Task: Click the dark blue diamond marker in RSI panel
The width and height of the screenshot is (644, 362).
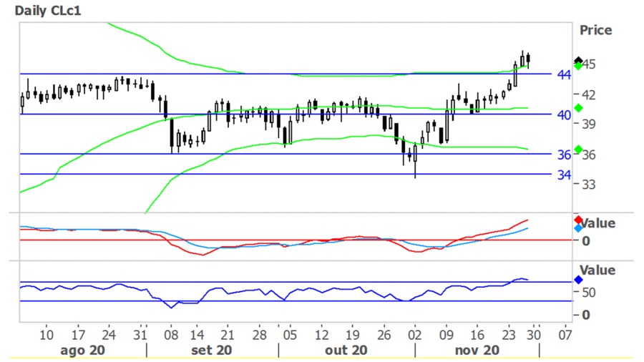Action: tap(578, 280)
